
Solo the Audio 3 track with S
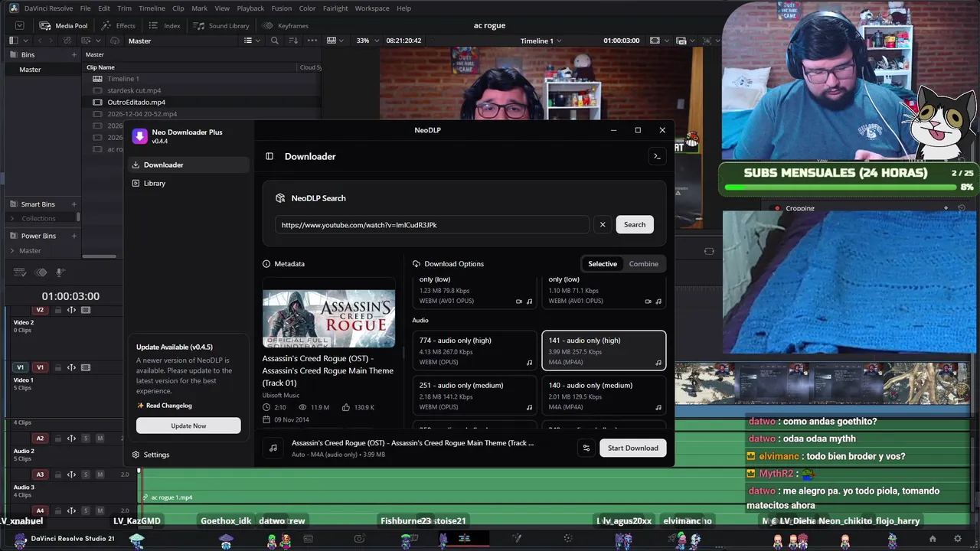point(86,474)
